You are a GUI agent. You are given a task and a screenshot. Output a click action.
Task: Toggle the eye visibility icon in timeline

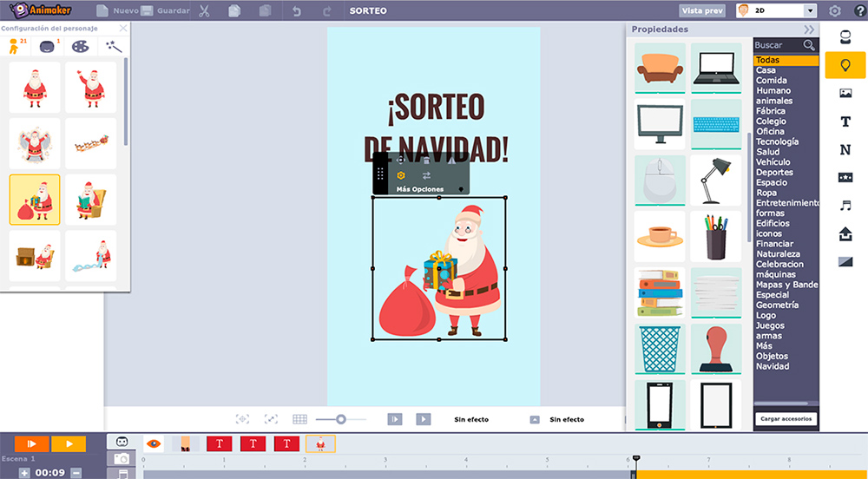tap(154, 443)
